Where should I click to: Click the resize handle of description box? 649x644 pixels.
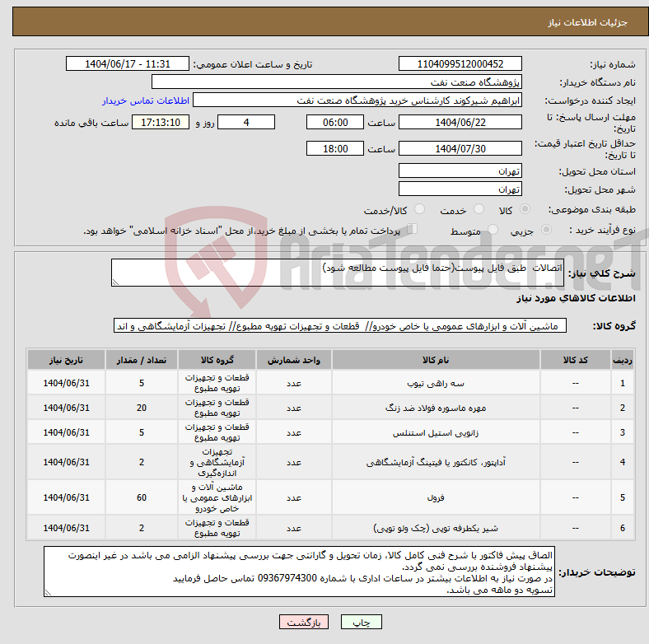point(115,282)
